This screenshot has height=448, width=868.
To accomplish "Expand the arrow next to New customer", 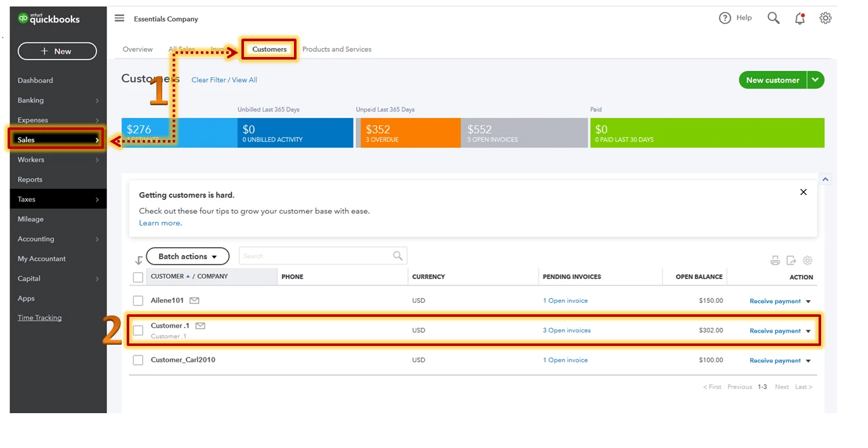I will tap(815, 80).
